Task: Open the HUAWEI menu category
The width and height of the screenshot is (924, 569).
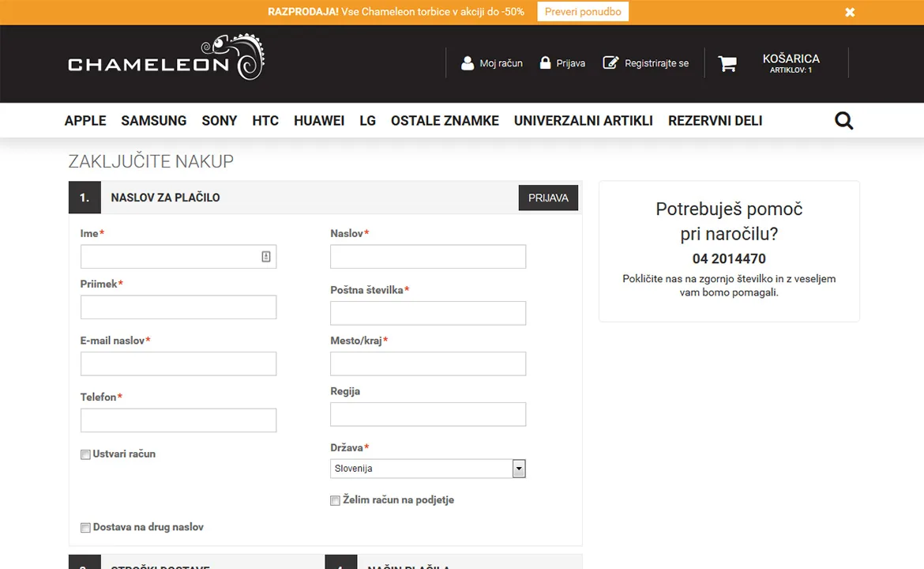Action: 319,121
